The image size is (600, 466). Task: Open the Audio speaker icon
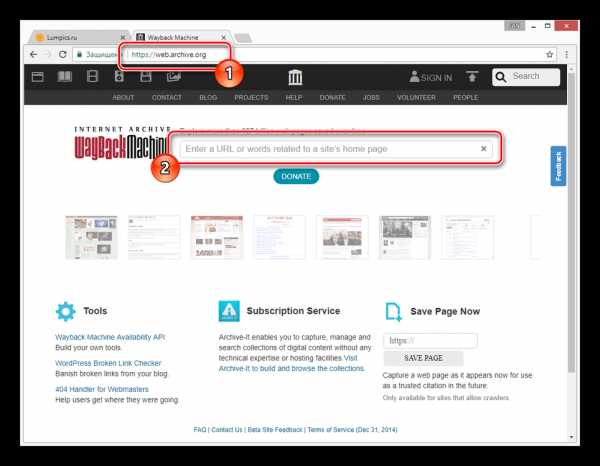pyautogui.click(x=119, y=77)
